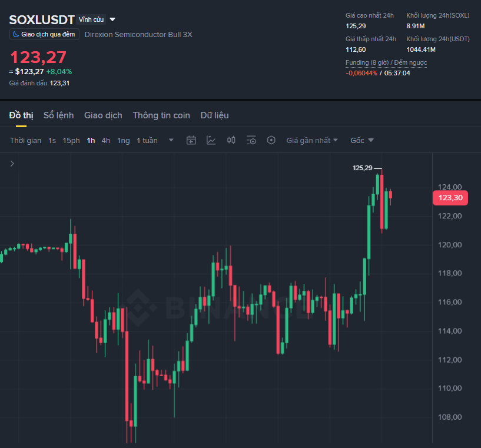Click the moon icon for overnight trading
The image size is (481, 448).
16,34
